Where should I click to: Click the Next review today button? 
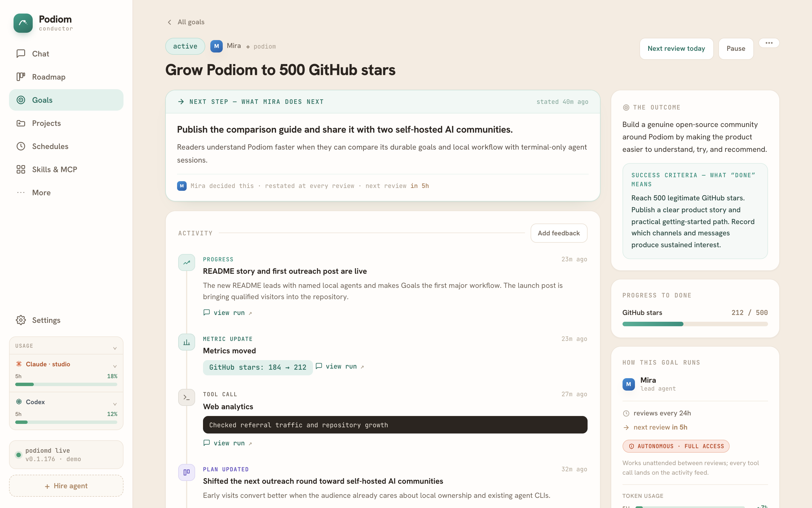676,49
